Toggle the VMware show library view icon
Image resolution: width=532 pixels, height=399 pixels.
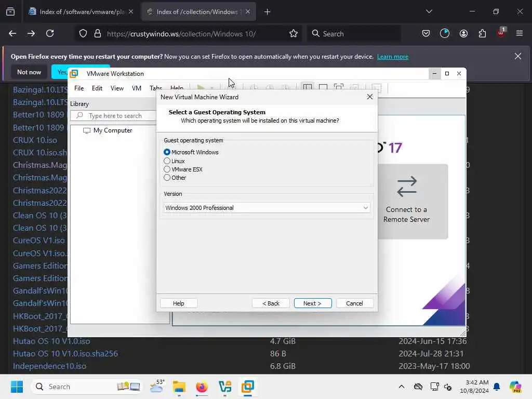pos(308,87)
